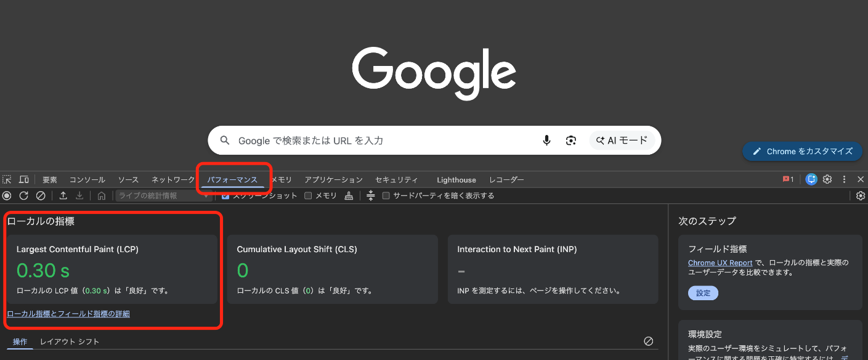Start recording with the record icon
This screenshot has height=360, width=868.
6,195
